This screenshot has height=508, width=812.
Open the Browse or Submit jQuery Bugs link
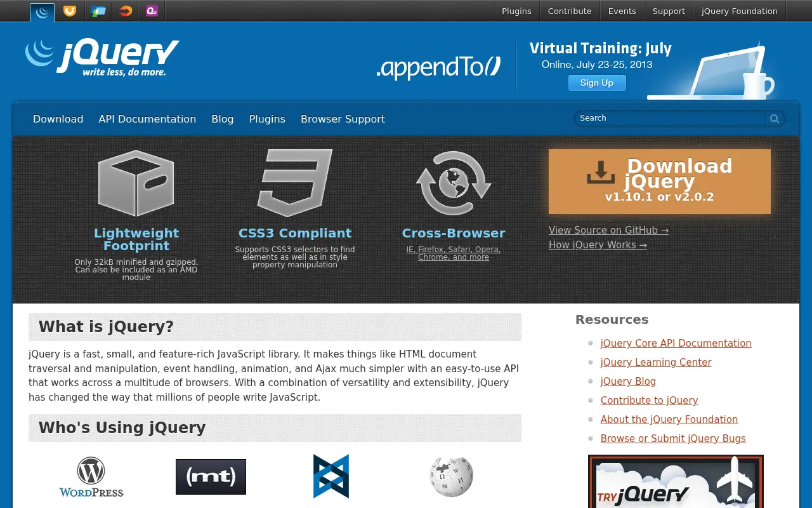[x=673, y=439]
